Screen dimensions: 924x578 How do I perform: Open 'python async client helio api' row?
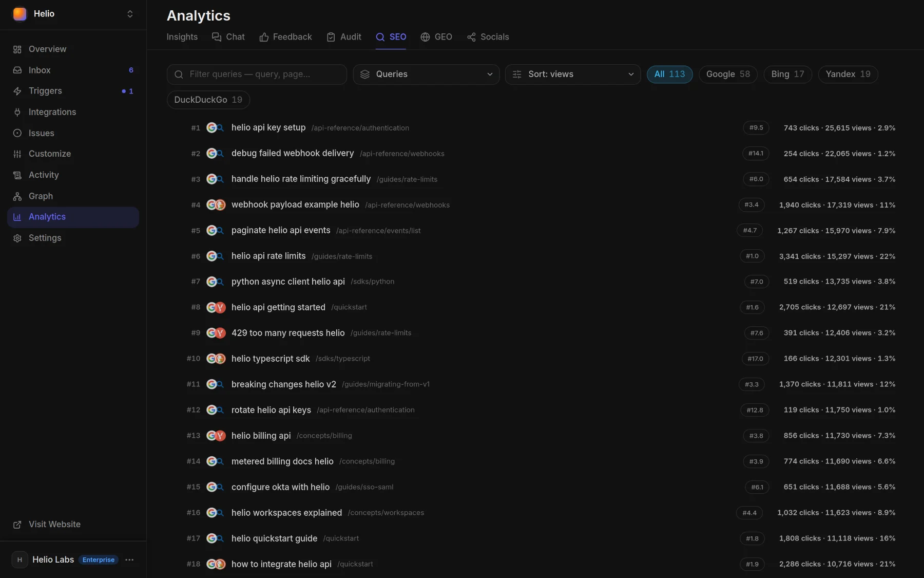tap(531, 282)
